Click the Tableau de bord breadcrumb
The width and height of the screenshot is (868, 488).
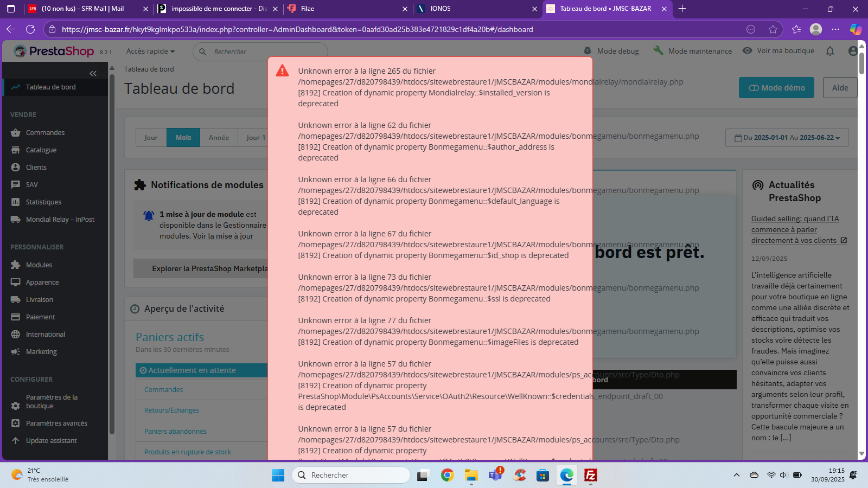coord(149,69)
